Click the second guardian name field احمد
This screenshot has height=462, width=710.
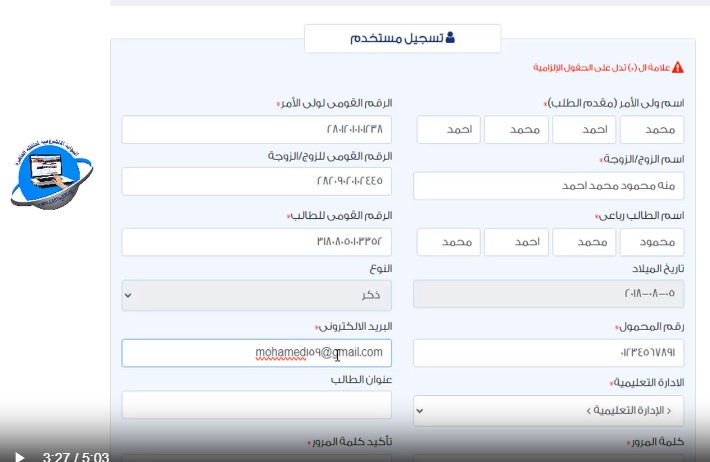click(584, 130)
